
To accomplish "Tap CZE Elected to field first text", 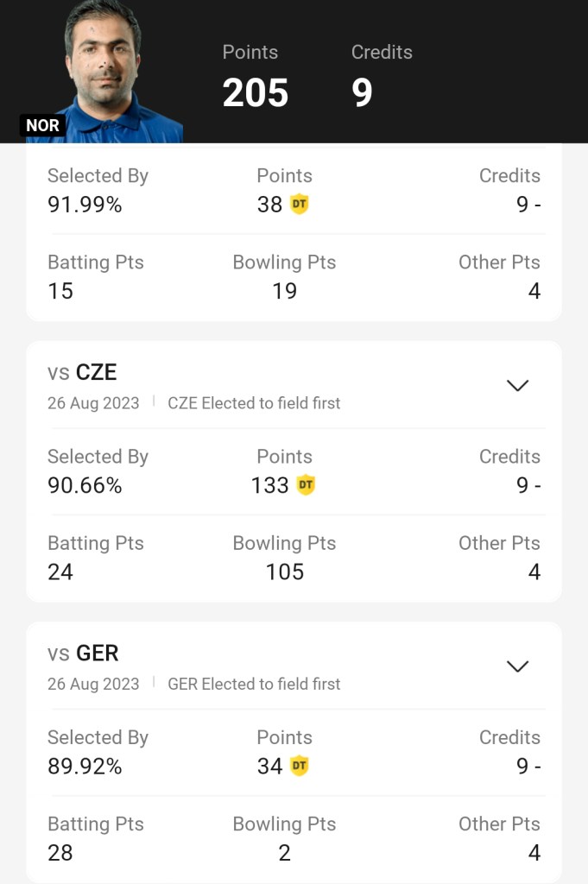I will 254,403.
